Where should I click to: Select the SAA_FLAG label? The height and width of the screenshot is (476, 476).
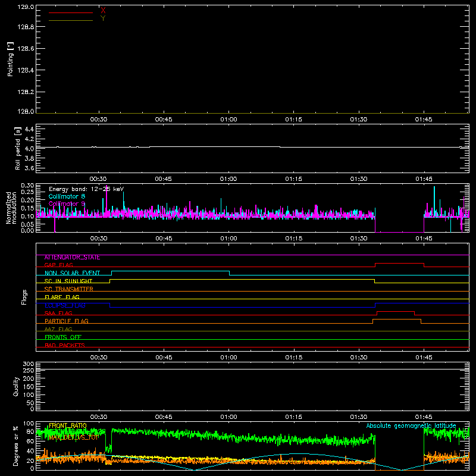58,314
